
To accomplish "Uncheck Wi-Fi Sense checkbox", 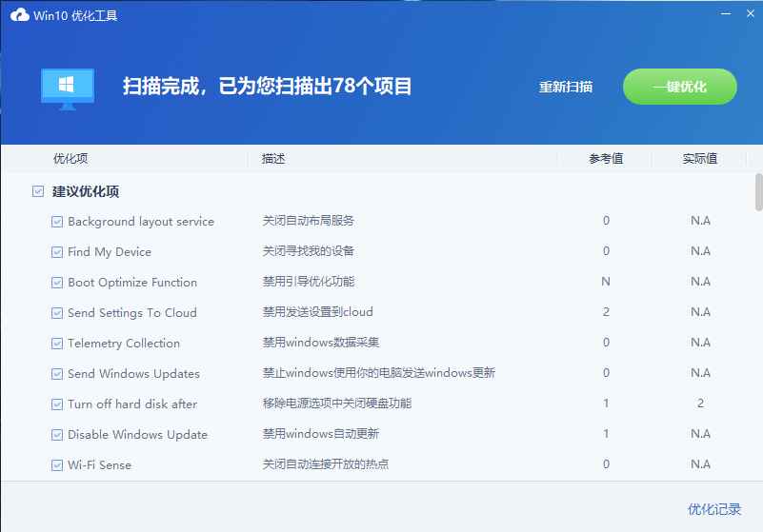I will (57, 464).
